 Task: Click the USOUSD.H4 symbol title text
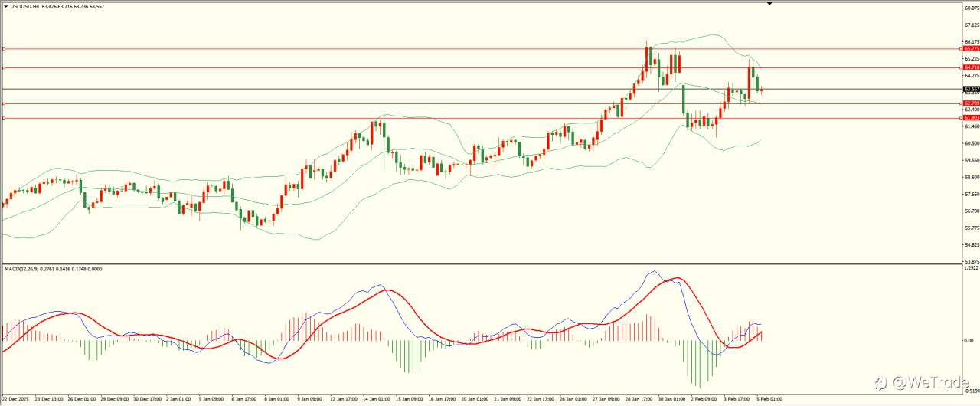[25, 6]
